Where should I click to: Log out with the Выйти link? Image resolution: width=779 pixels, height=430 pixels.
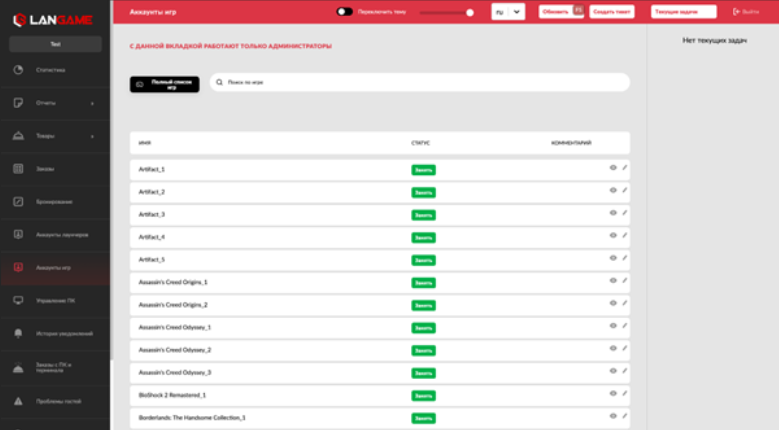pyautogui.click(x=746, y=11)
